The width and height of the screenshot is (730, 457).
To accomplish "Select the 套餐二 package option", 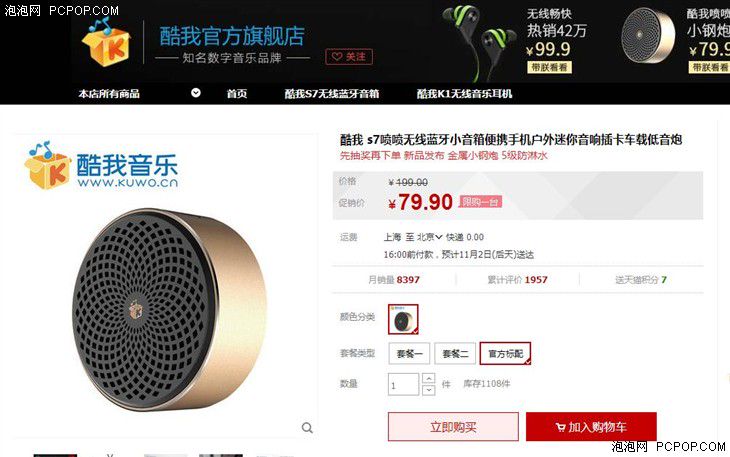I will coord(455,354).
